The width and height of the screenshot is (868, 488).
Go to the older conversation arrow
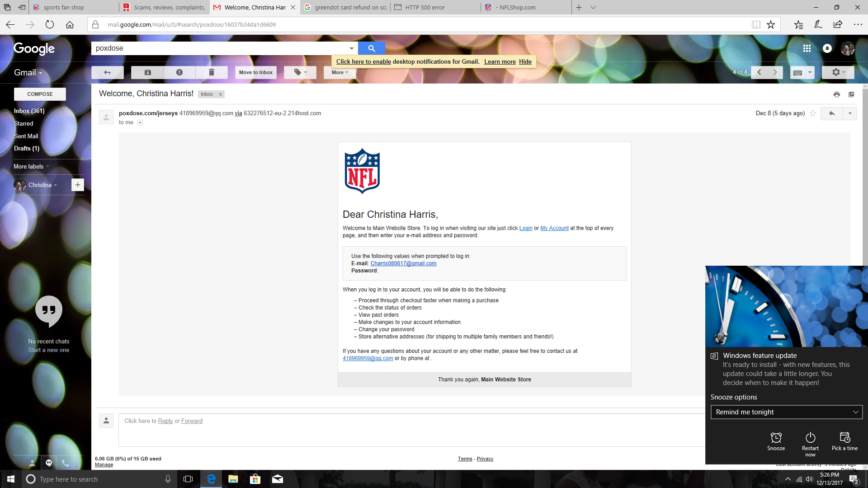[775, 72]
